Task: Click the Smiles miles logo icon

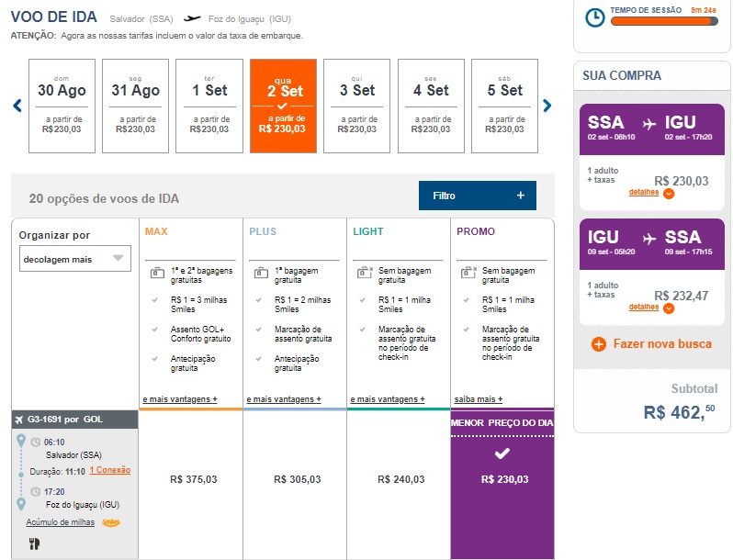Action: (110, 522)
